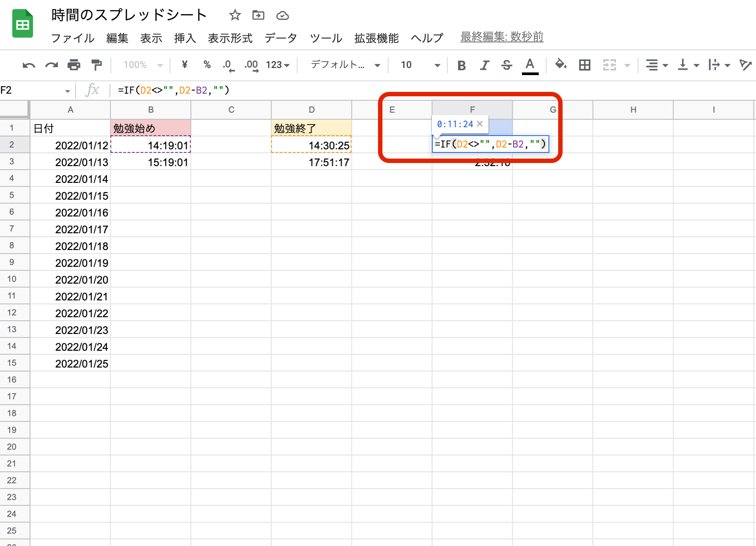Toggle bold formatting
This screenshot has height=546, width=756.
pyautogui.click(x=461, y=65)
